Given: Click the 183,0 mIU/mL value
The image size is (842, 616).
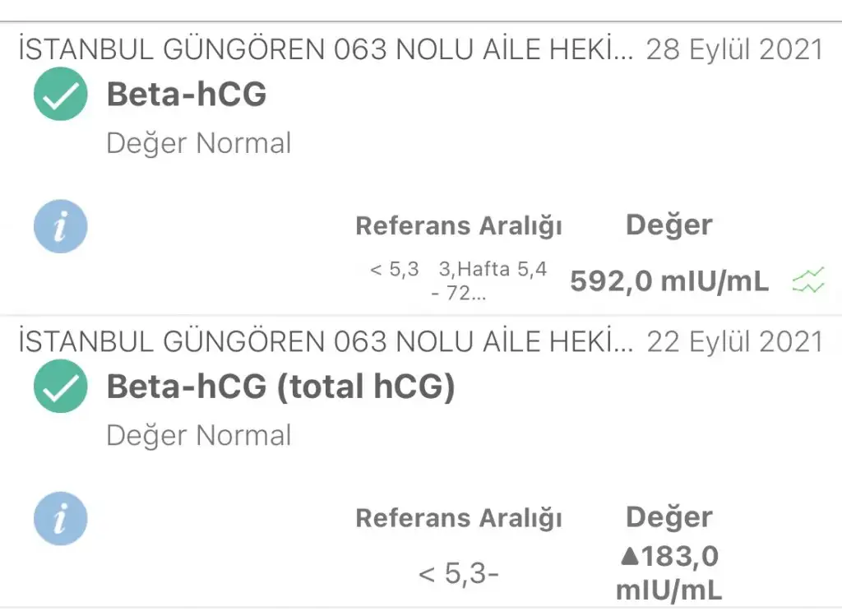Looking at the screenshot, I should pos(669,573).
